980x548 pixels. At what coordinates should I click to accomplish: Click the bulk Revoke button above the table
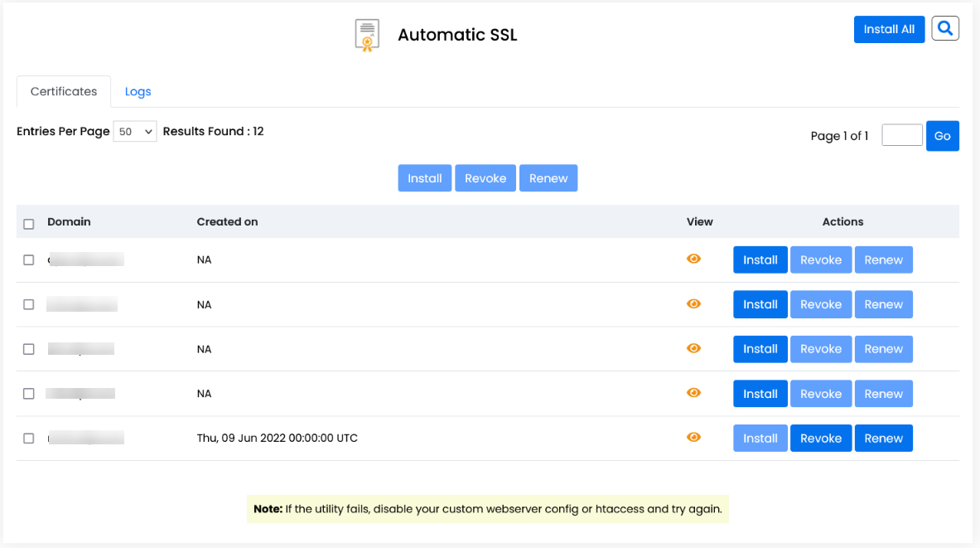click(x=485, y=177)
